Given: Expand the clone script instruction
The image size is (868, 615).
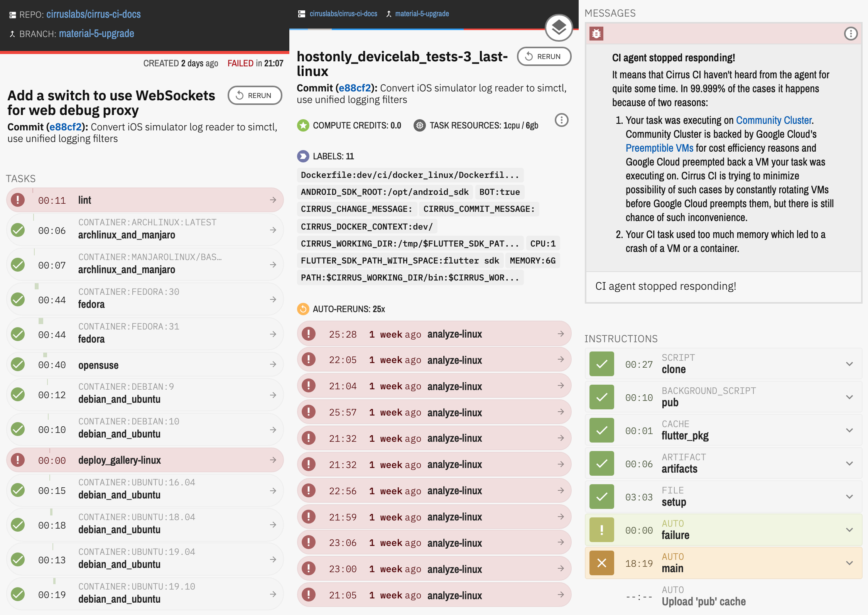Looking at the screenshot, I should 849,364.
